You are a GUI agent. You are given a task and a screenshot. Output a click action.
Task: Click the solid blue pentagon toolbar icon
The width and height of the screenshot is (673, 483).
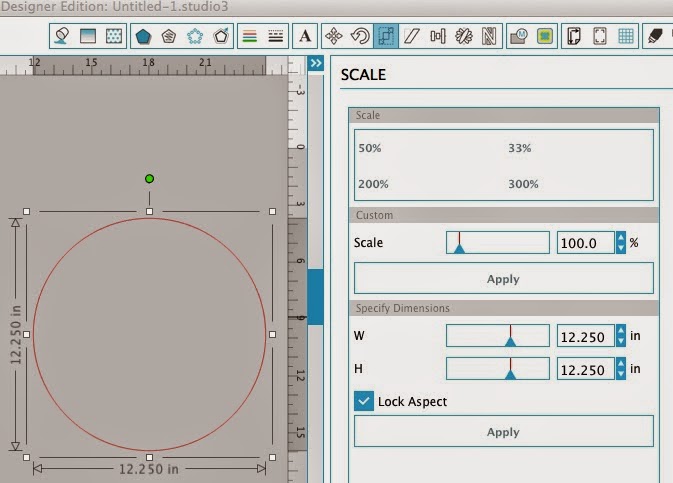pyautogui.click(x=143, y=36)
